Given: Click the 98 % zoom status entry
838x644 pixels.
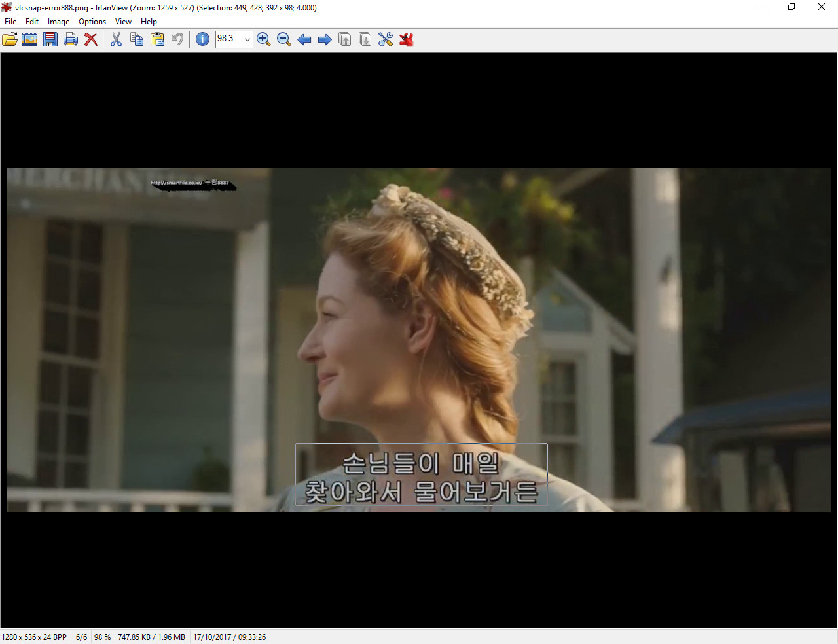Looking at the screenshot, I should (102, 637).
